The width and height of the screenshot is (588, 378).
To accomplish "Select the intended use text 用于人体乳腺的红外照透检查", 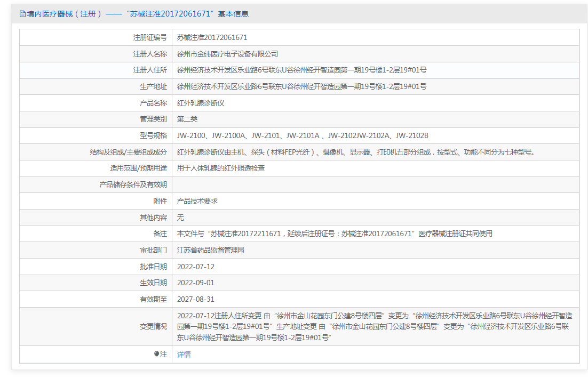I will click(221, 168).
